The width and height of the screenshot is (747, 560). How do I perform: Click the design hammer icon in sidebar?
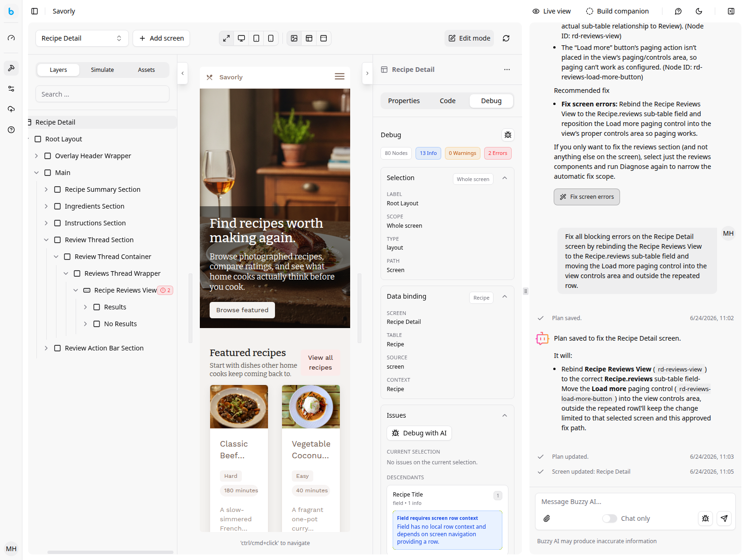pyautogui.click(x=11, y=68)
